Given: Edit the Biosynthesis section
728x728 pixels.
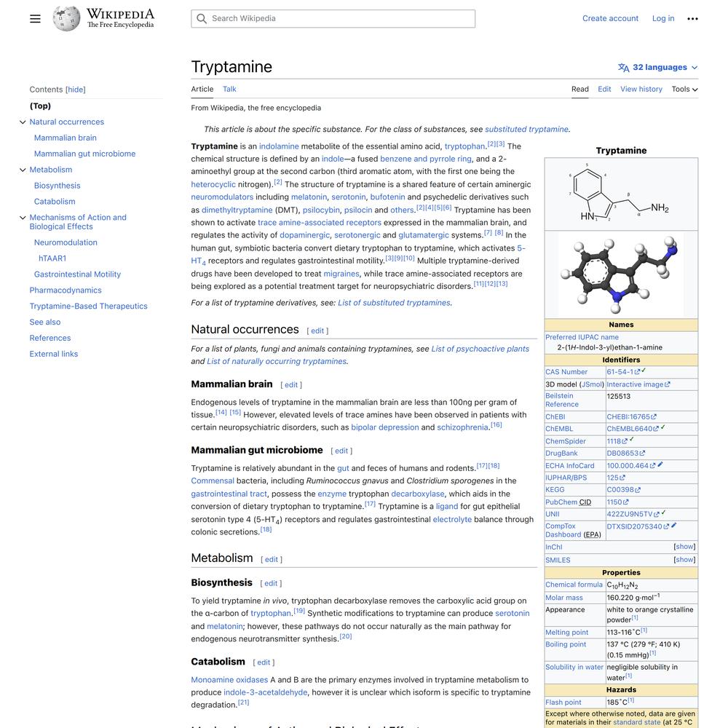Looking at the screenshot, I should click(271, 584).
